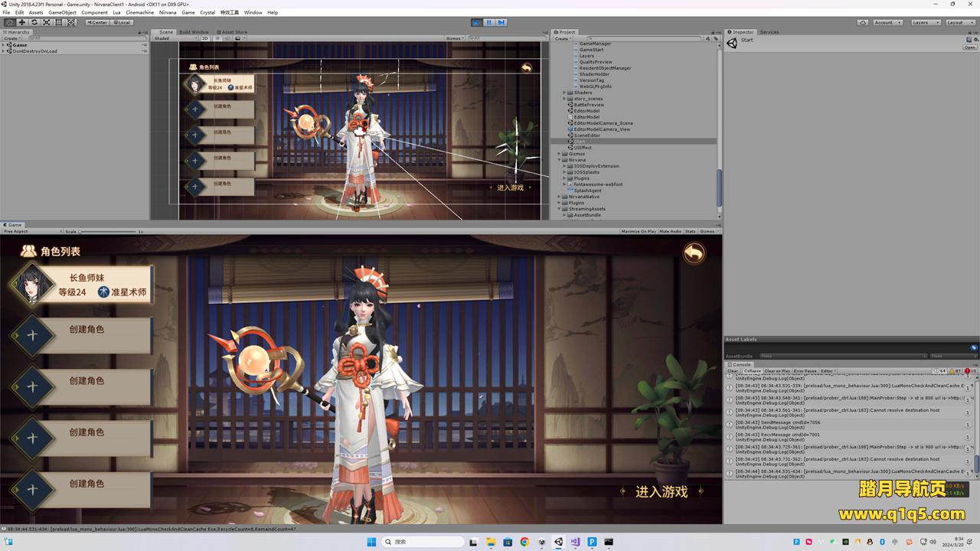980x551 pixels.
Task: Click the Clear button in Console
Action: click(733, 371)
